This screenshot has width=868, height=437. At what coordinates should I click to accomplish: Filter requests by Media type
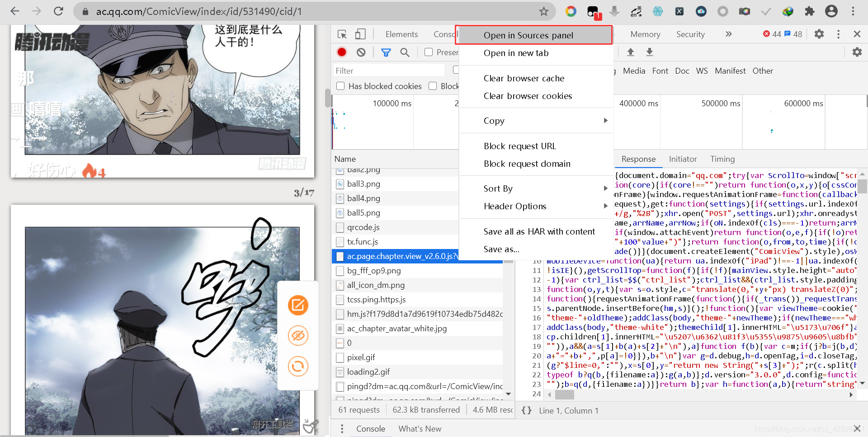(634, 71)
